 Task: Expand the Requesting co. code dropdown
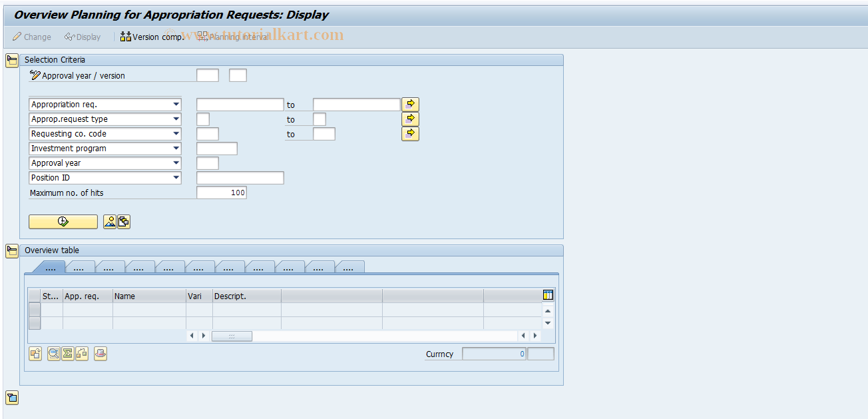pos(176,134)
